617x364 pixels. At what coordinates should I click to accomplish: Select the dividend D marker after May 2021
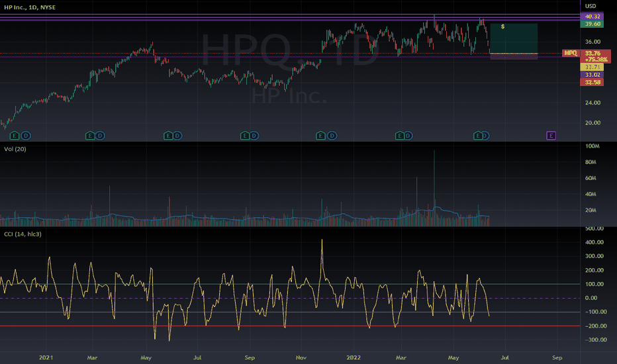coord(177,136)
